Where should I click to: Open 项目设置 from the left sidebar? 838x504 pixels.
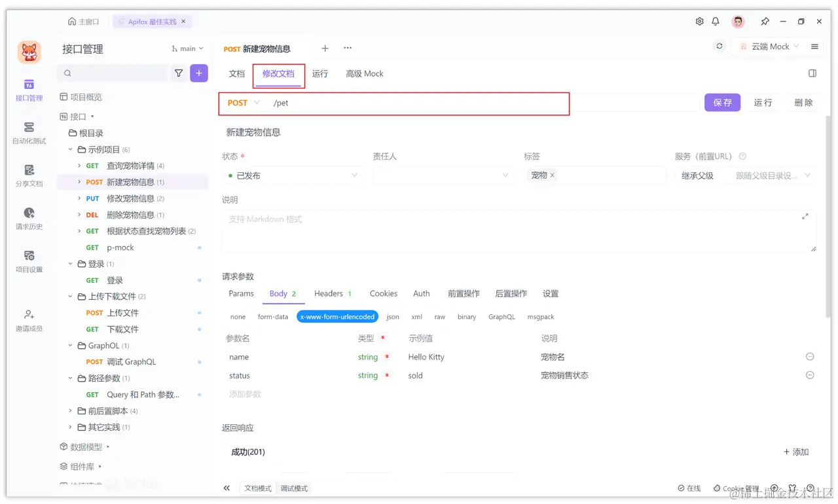(x=29, y=259)
